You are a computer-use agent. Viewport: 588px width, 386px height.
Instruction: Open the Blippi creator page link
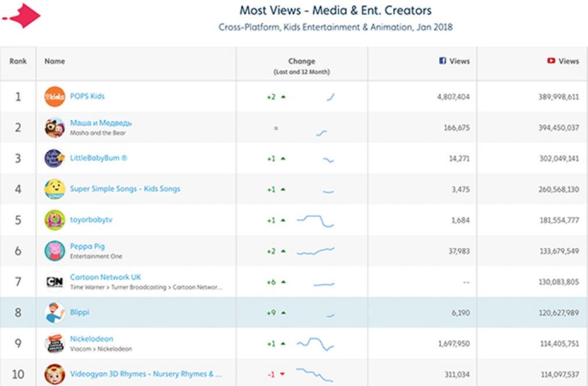pyautogui.click(x=80, y=313)
